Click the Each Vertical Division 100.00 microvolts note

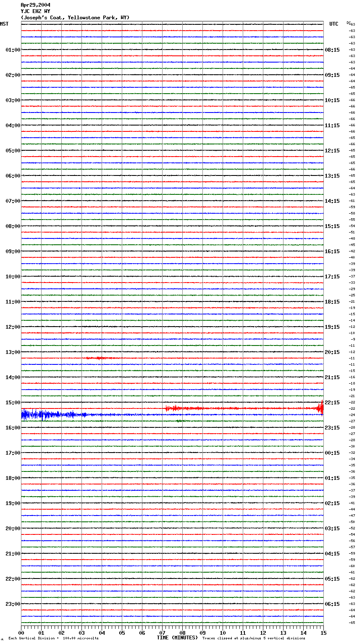pos(53,639)
